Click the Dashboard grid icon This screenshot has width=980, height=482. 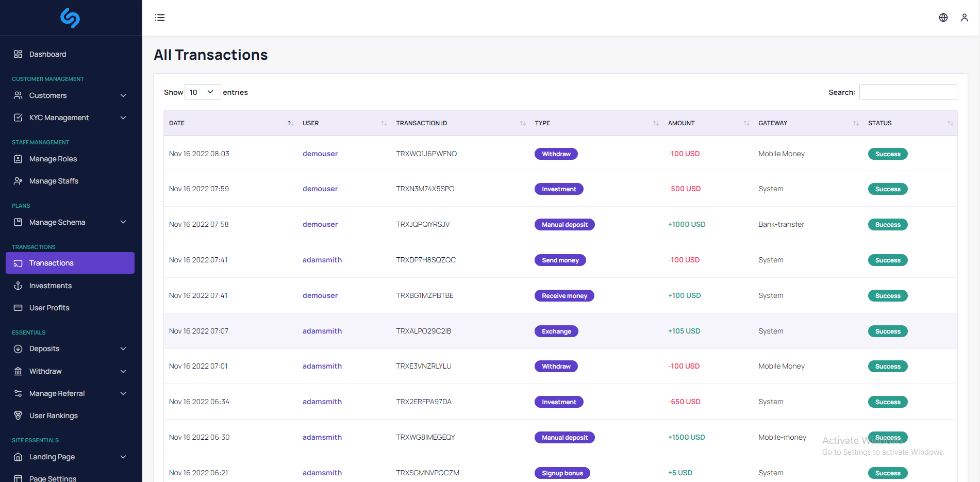(x=18, y=54)
